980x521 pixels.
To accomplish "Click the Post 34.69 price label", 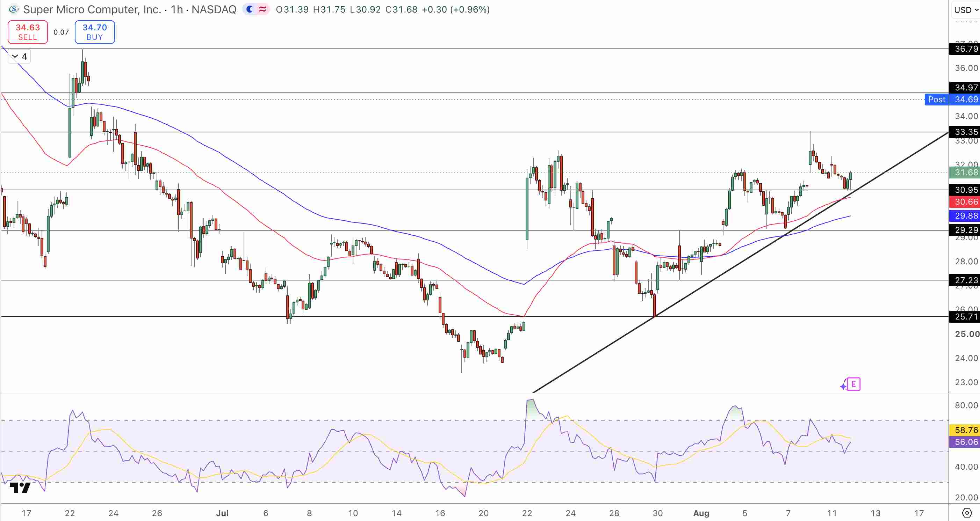I will pos(952,100).
